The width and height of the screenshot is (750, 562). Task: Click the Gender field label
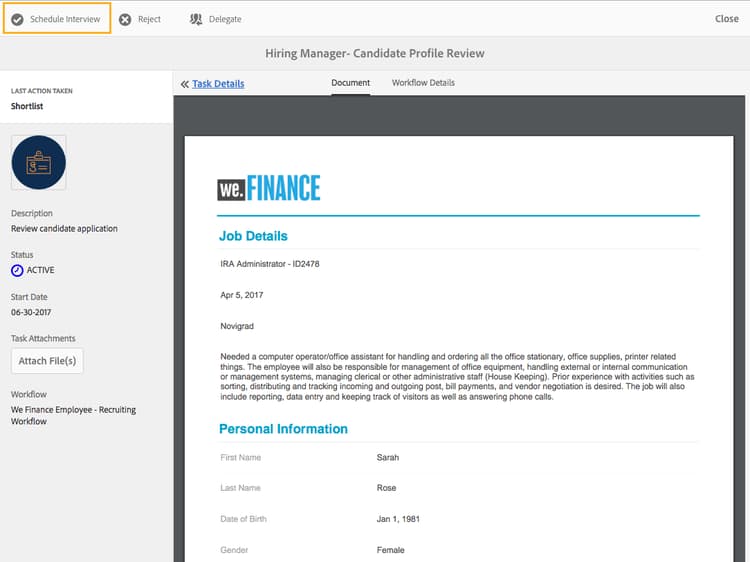[x=234, y=551]
